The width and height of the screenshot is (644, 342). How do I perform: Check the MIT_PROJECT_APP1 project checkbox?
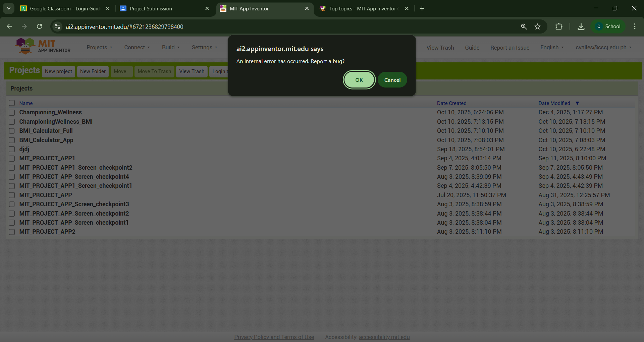[12, 158]
